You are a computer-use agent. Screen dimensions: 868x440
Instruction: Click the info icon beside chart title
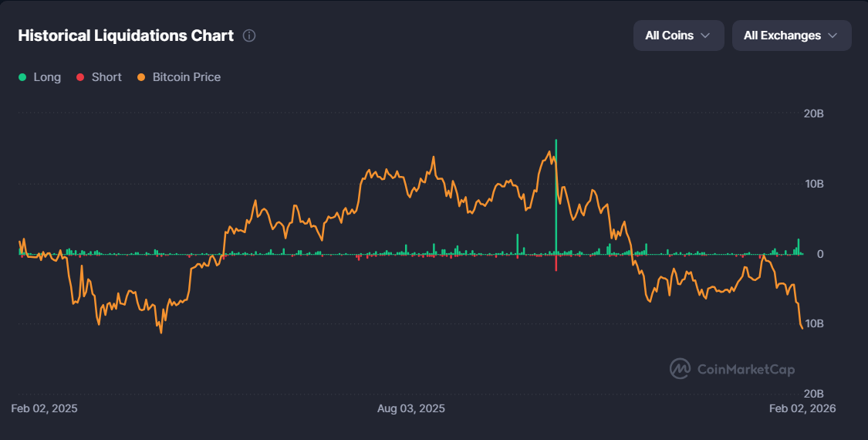coord(249,36)
